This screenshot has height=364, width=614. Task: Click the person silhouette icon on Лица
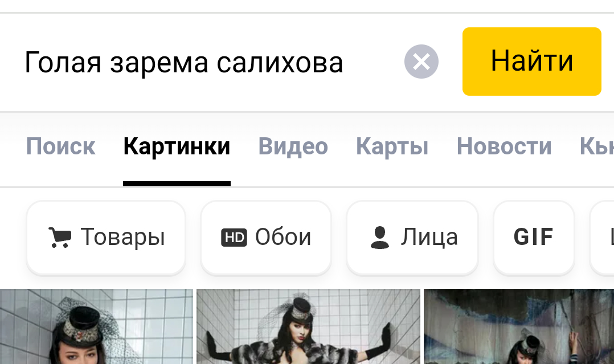click(x=379, y=238)
